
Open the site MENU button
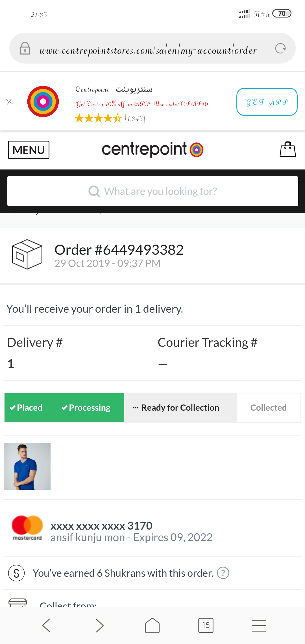coord(29,150)
